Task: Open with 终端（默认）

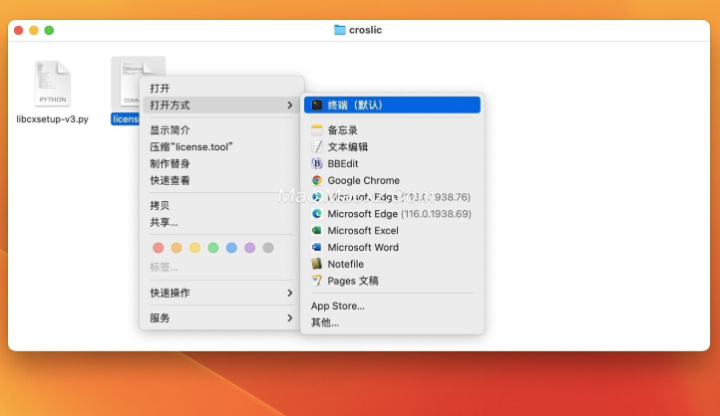Action: pos(392,105)
